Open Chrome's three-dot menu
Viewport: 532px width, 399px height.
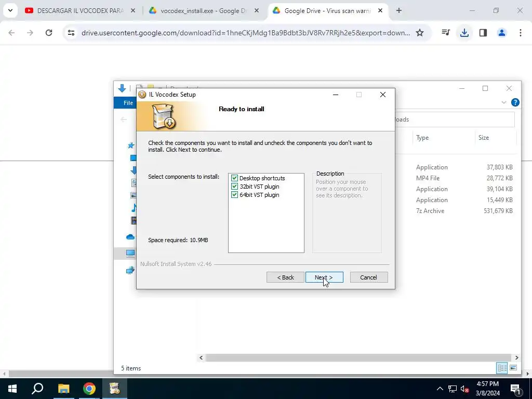click(520, 33)
